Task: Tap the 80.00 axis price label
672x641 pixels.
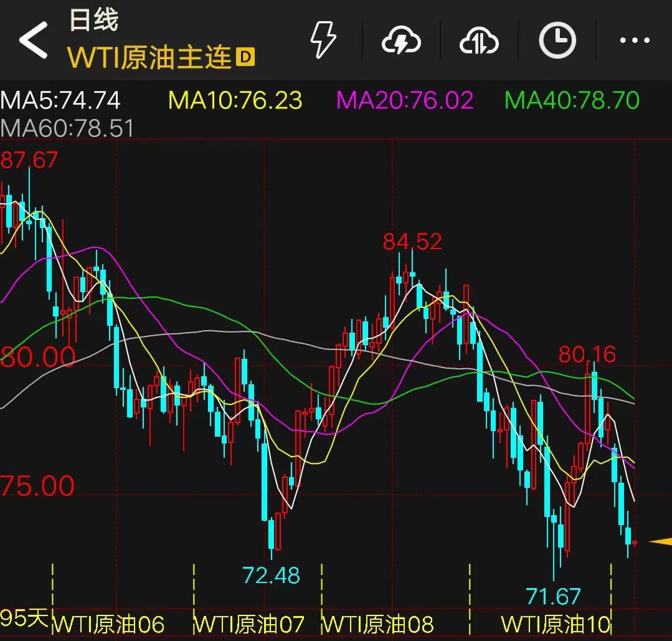Action: coord(38,356)
